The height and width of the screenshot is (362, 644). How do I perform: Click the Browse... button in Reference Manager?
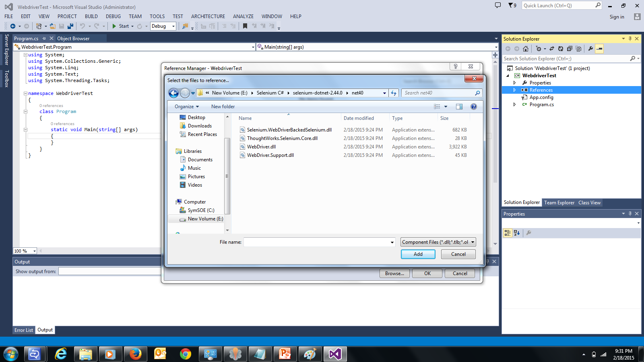click(394, 274)
